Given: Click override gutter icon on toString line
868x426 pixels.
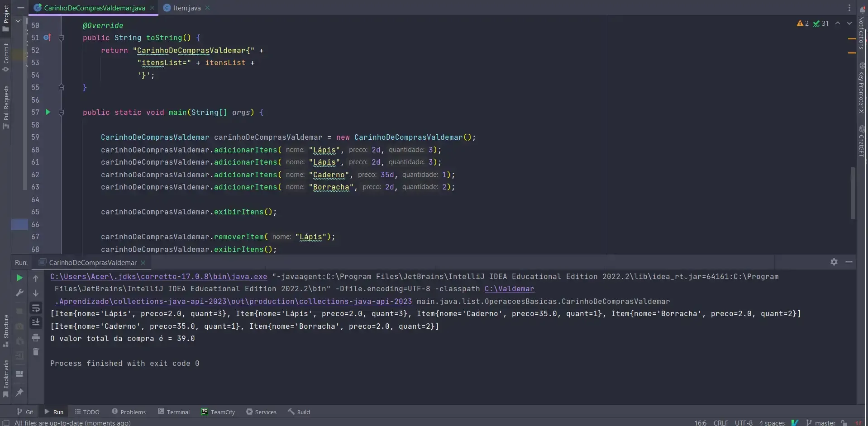Looking at the screenshot, I should [48, 38].
